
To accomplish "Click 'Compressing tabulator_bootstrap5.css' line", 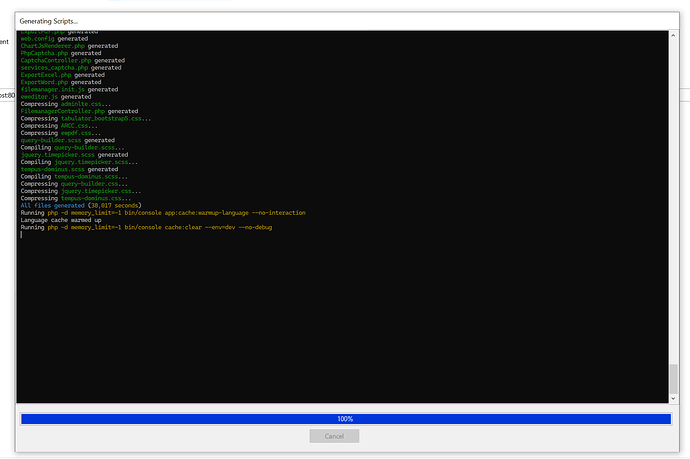I will pyautogui.click(x=86, y=118).
